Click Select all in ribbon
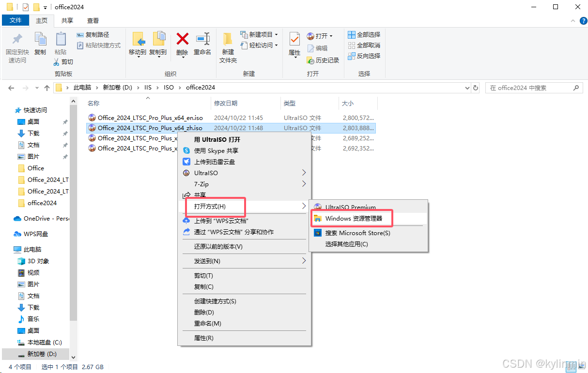The image size is (588, 373). pyautogui.click(x=364, y=35)
